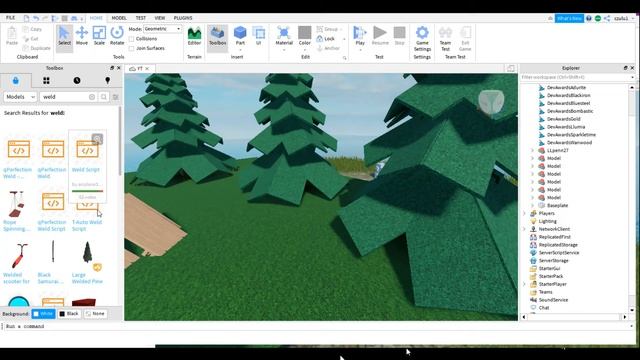
Task: Clear the weld search text
Action: [92, 97]
